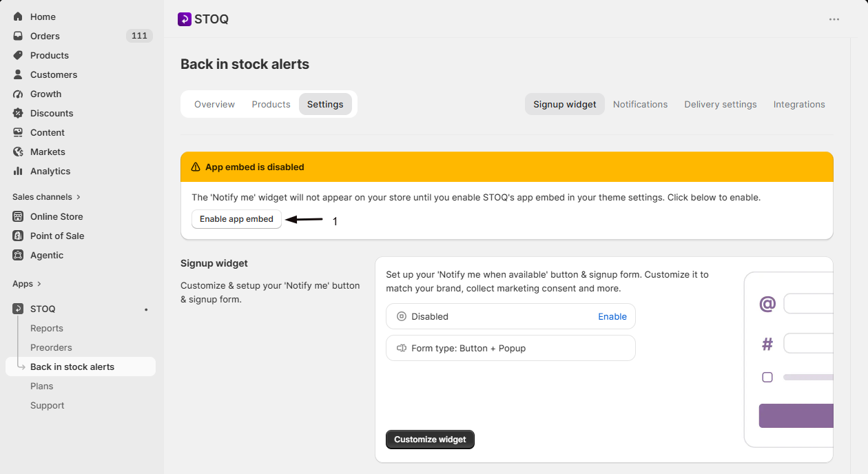This screenshot has width=868, height=474.
Task: Click the Back in stock alerts page title
Action: [245, 64]
